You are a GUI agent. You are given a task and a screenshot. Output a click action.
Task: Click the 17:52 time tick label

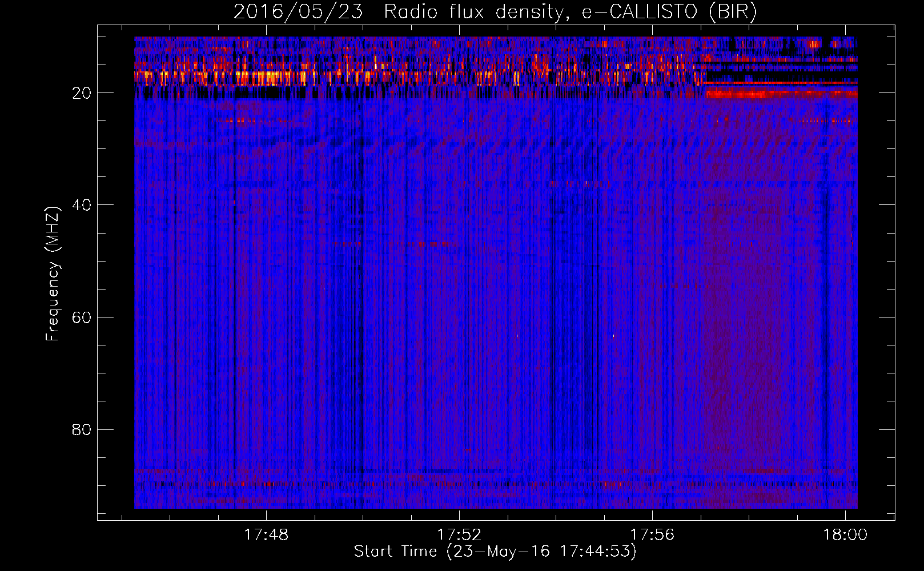click(x=459, y=535)
